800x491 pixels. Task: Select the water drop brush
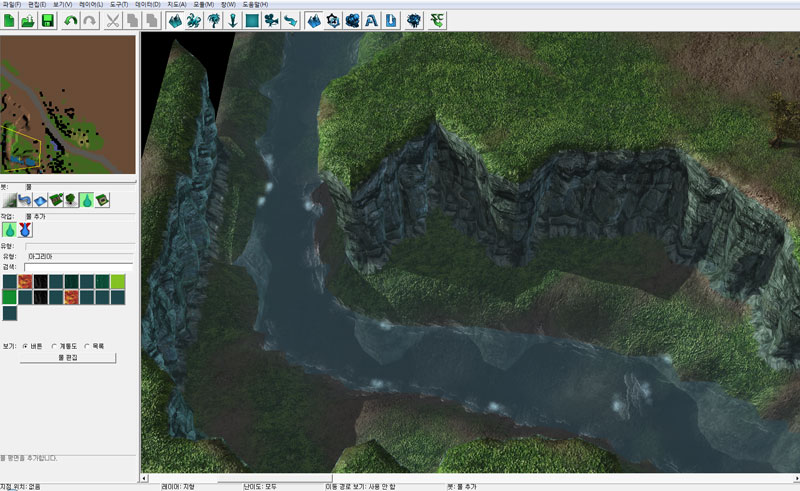point(87,200)
